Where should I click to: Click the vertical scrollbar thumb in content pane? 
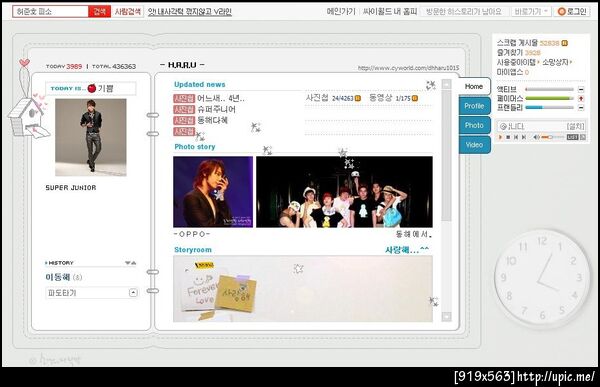point(446,155)
